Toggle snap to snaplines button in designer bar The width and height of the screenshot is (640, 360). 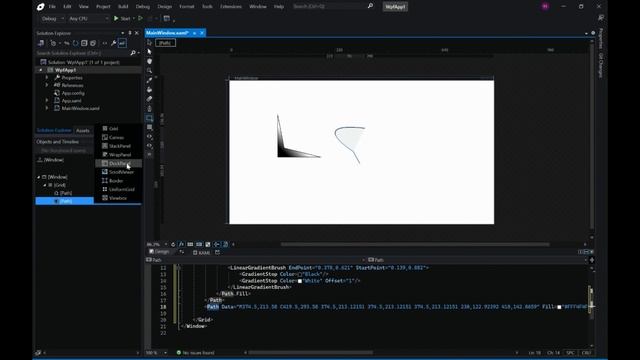217,244
